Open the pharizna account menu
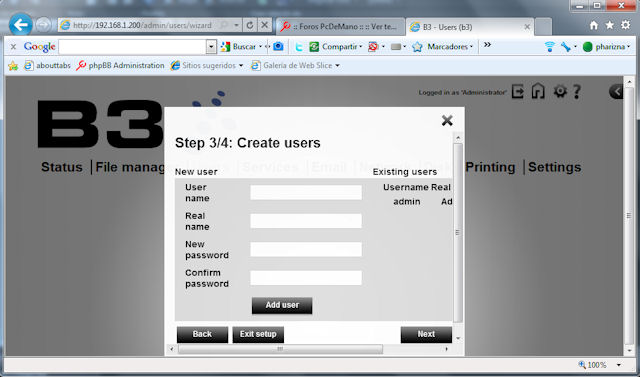This screenshot has width=640, height=377. [606, 47]
